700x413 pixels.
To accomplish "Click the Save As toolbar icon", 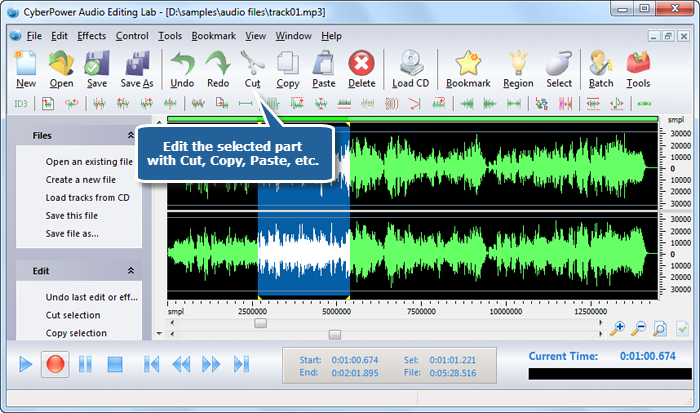I will pos(137,63).
